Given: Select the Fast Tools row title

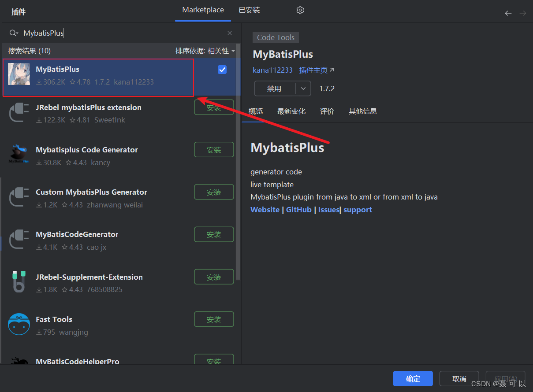Looking at the screenshot, I should coord(54,319).
